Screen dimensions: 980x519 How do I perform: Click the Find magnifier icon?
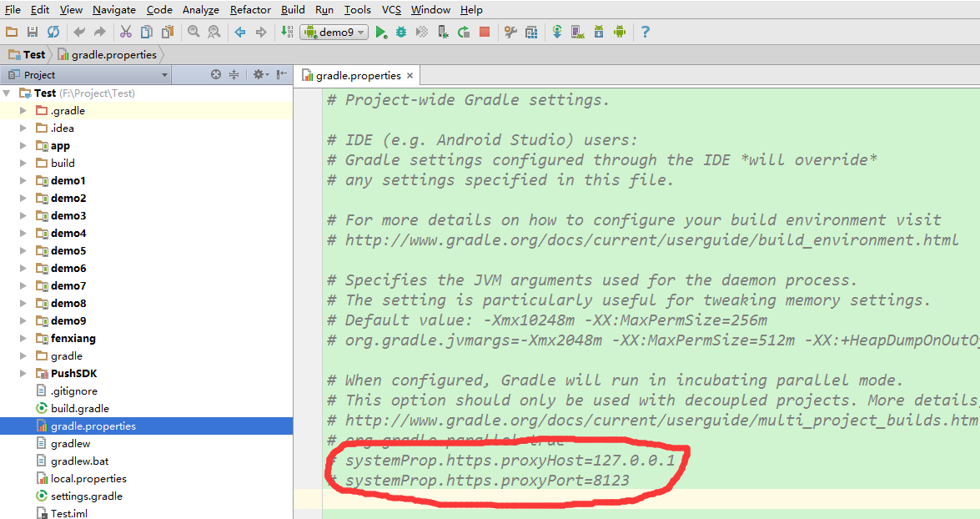coord(193,32)
